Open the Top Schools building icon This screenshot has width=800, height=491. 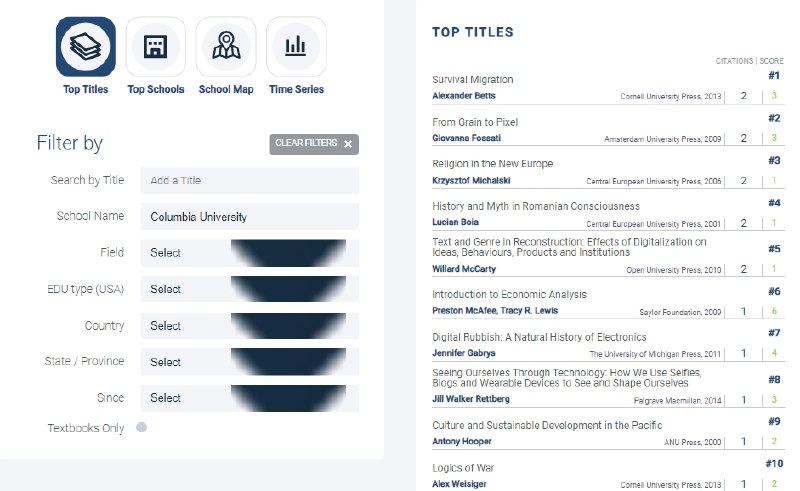click(x=155, y=47)
